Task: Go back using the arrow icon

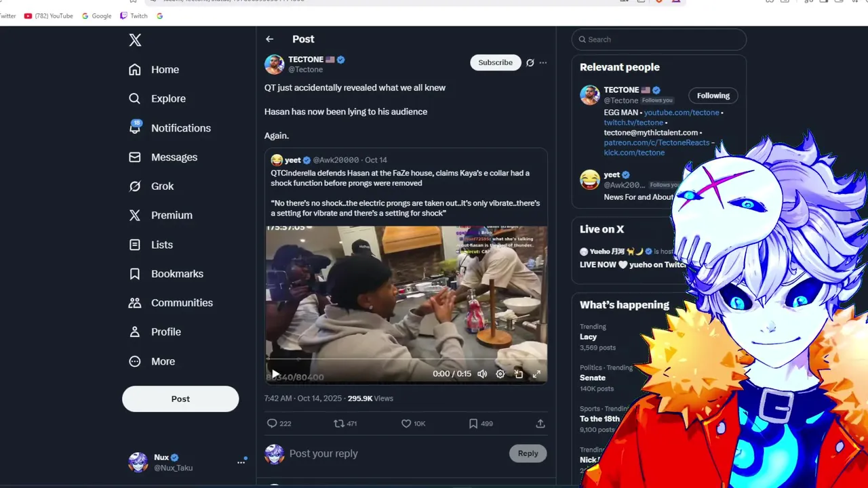Action: [269, 39]
